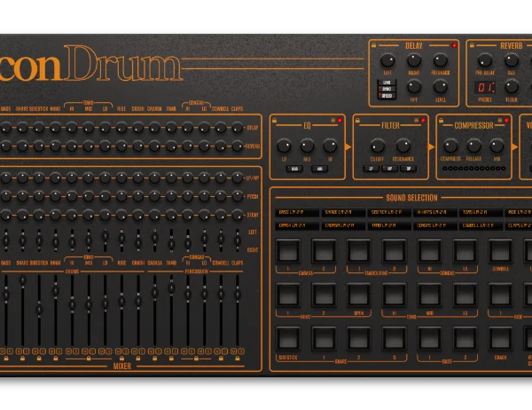Trigger the Cowbell pad
Viewport: 532px width, 410px height.
tap(500, 251)
